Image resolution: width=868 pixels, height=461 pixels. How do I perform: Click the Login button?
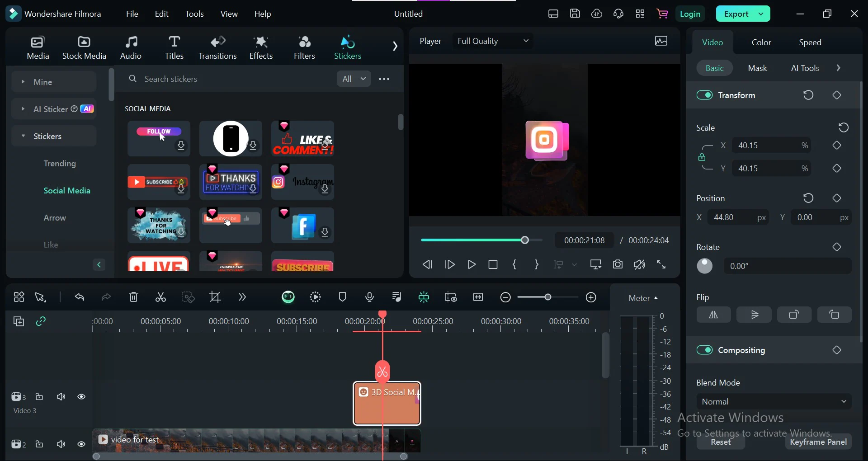(x=690, y=14)
